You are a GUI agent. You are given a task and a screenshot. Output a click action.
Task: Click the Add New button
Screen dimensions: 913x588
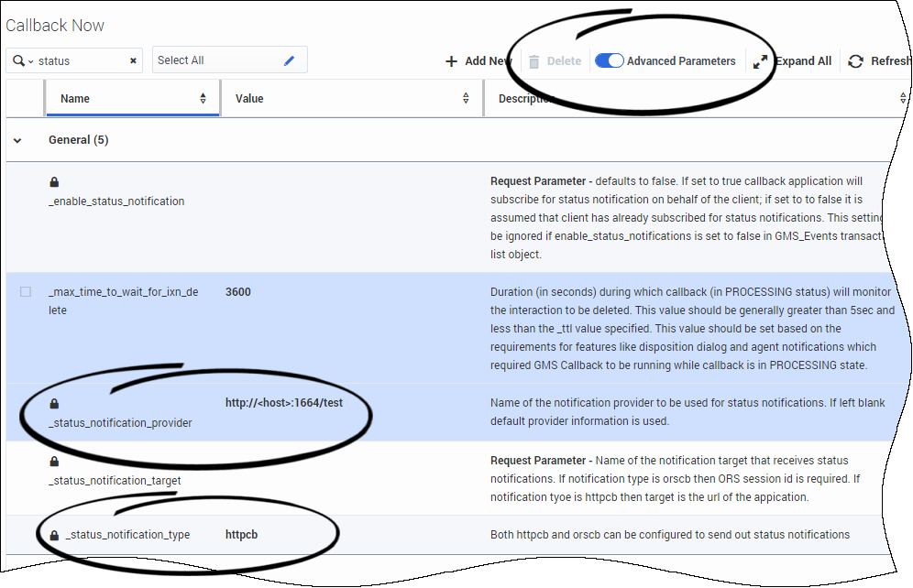click(x=478, y=61)
